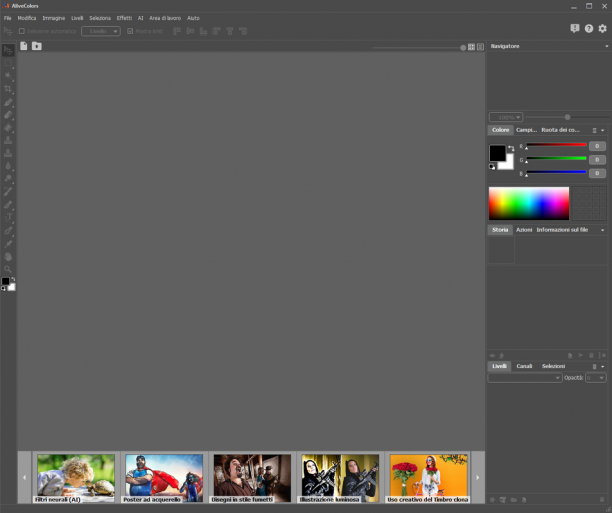
Task: Open the Area di lavoro menu
Action: tap(165, 18)
